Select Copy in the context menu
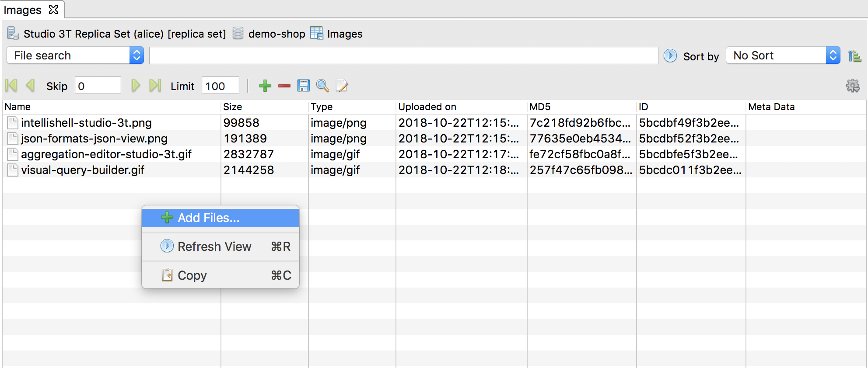 (x=192, y=275)
